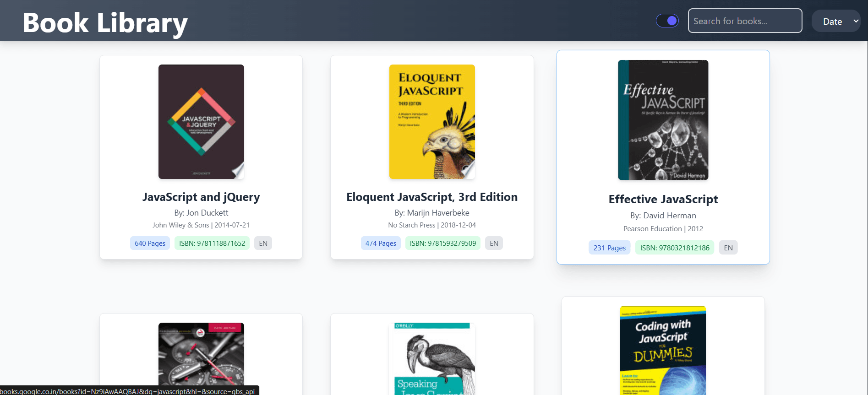This screenshot has width=868, height=395.
Task: Click No Starch Press | 2018-12-04
Action: (x=432, y=225)
